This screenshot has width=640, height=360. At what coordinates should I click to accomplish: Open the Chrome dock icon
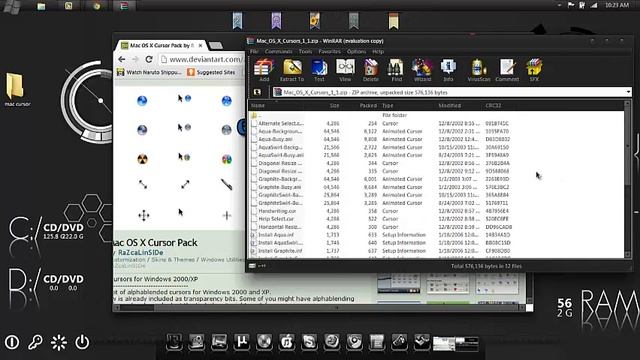coord(354,341)
